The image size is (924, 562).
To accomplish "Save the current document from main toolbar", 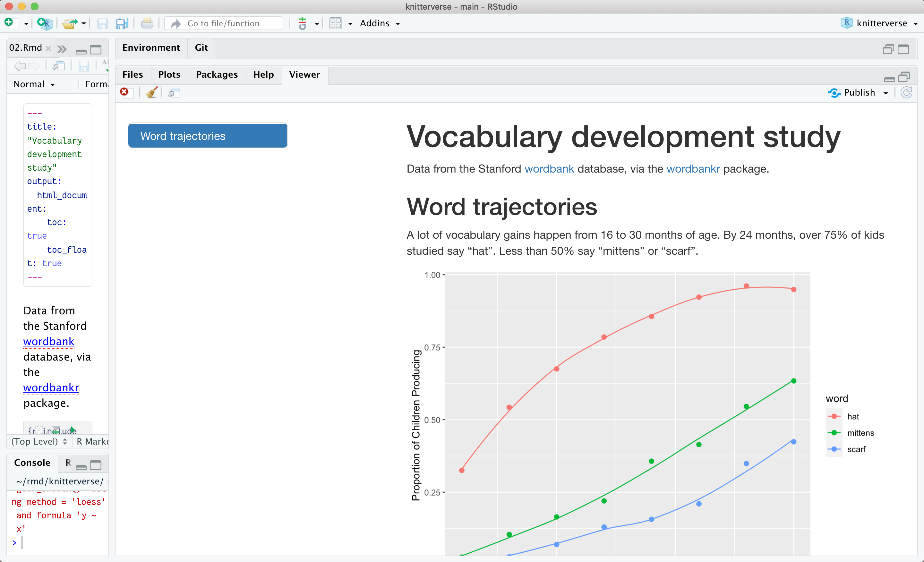I will 102,24.
